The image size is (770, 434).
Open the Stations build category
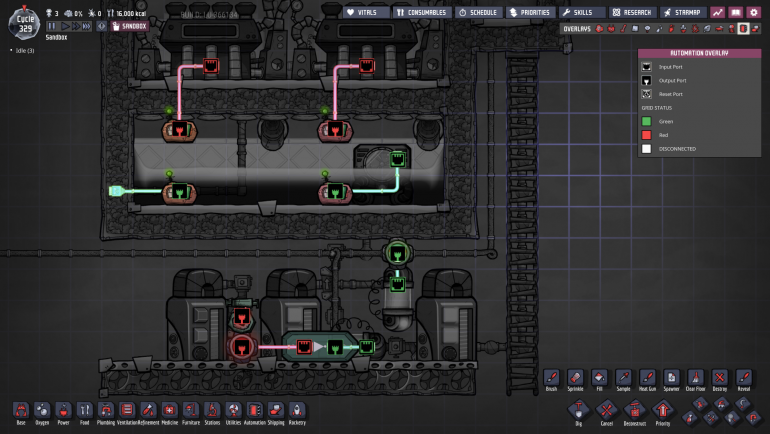click(x=212, y=411)
